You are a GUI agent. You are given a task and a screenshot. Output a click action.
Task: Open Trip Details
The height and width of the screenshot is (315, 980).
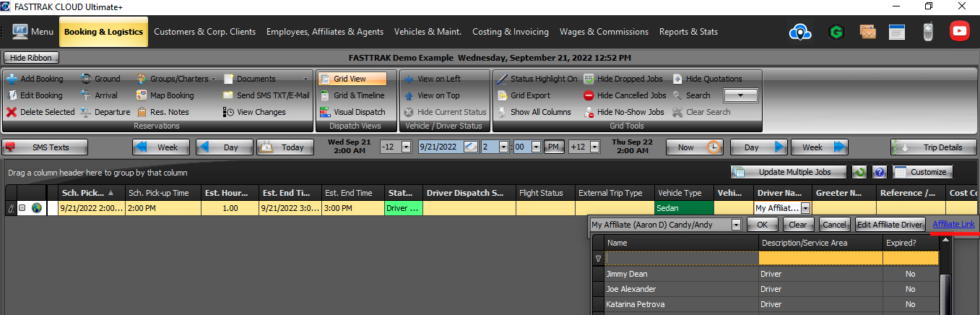(x=935, y=147)
